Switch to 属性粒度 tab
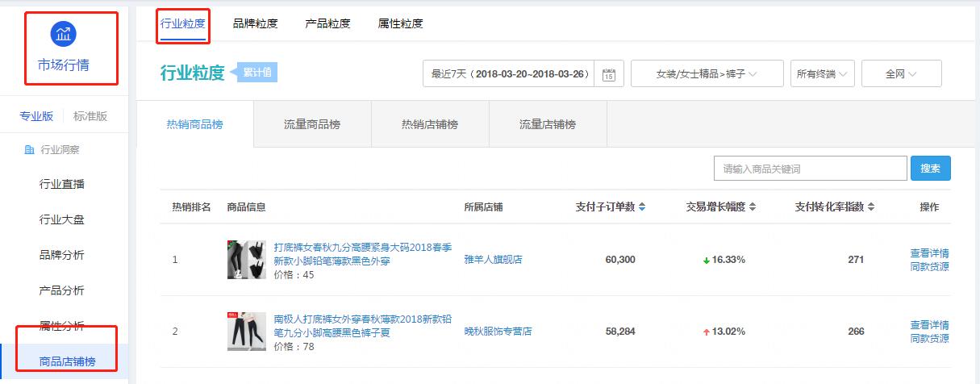The width and height of the screenshot is (980, 384). click(400, 23)
